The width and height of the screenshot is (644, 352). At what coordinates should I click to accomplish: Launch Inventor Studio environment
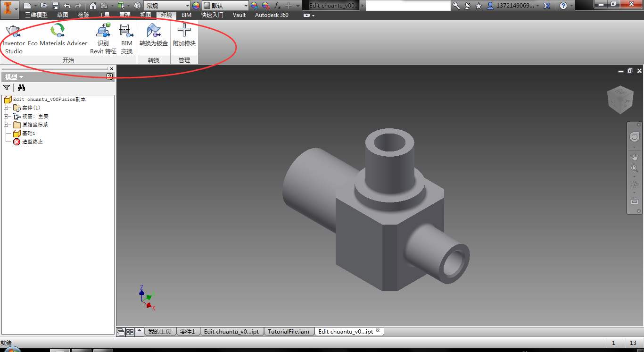14,39
